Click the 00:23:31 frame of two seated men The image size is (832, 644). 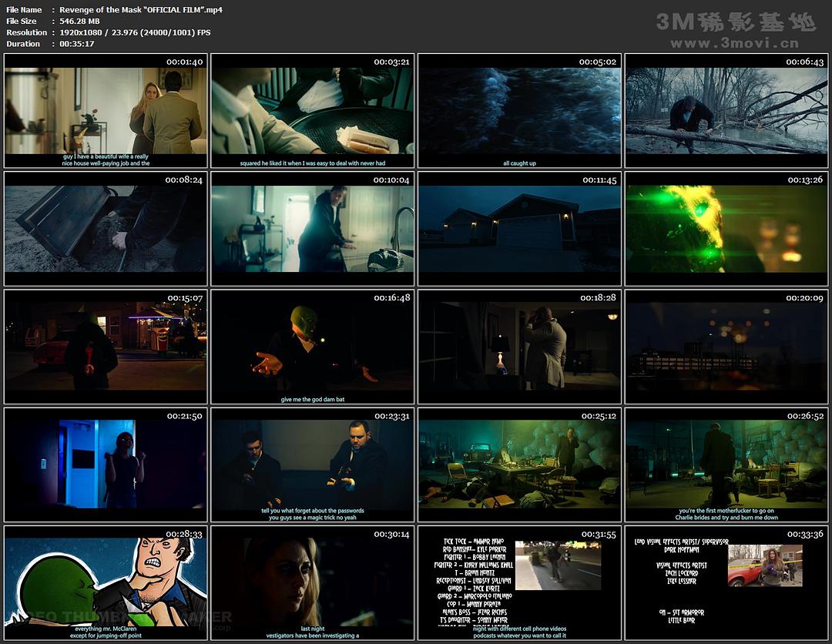[312, 465]
